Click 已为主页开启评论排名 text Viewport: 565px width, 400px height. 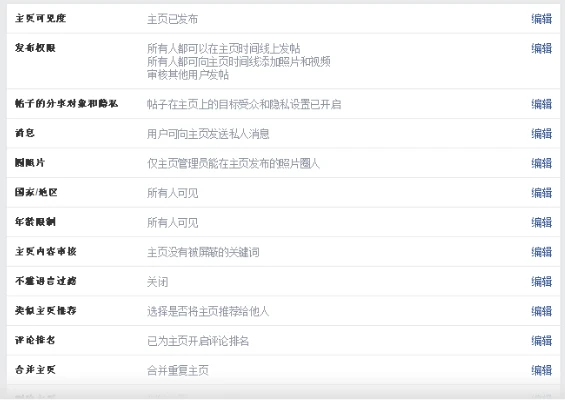coord(198,341)
